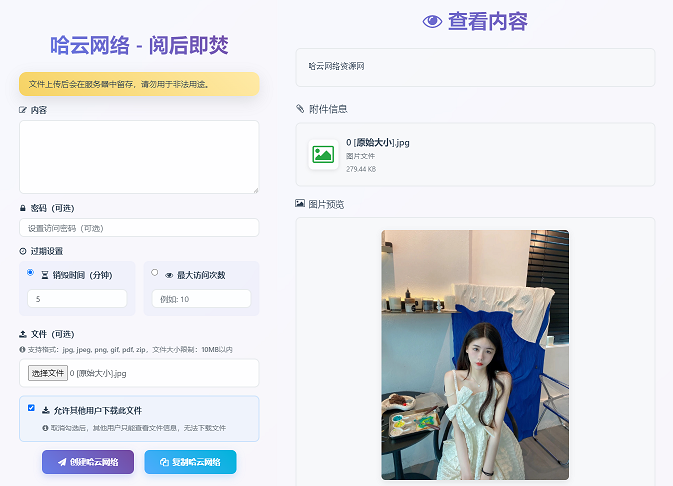This screenshot has height=486, width=673.
Task: Click the 279.44 KB file size text
Action: [361, 169]
